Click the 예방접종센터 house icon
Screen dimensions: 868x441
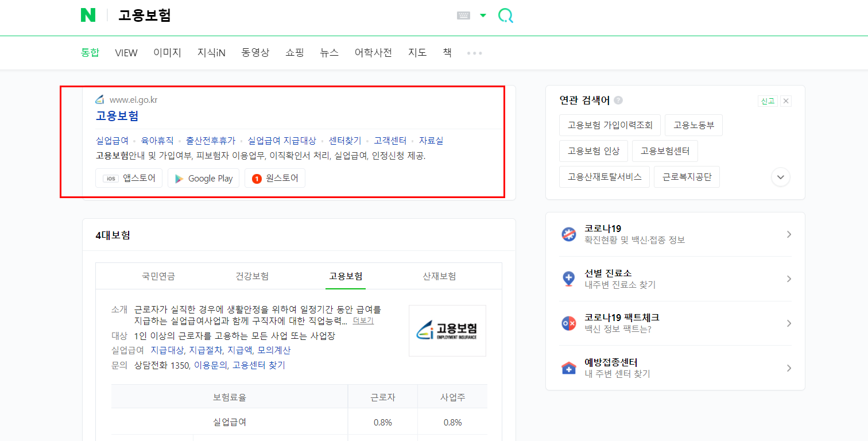click(568, 368)
